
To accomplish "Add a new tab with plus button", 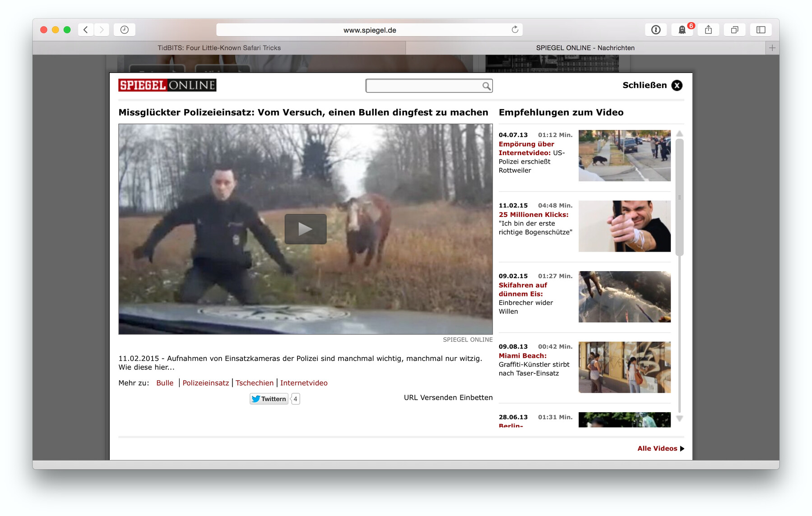I will [x=772, y=48].
